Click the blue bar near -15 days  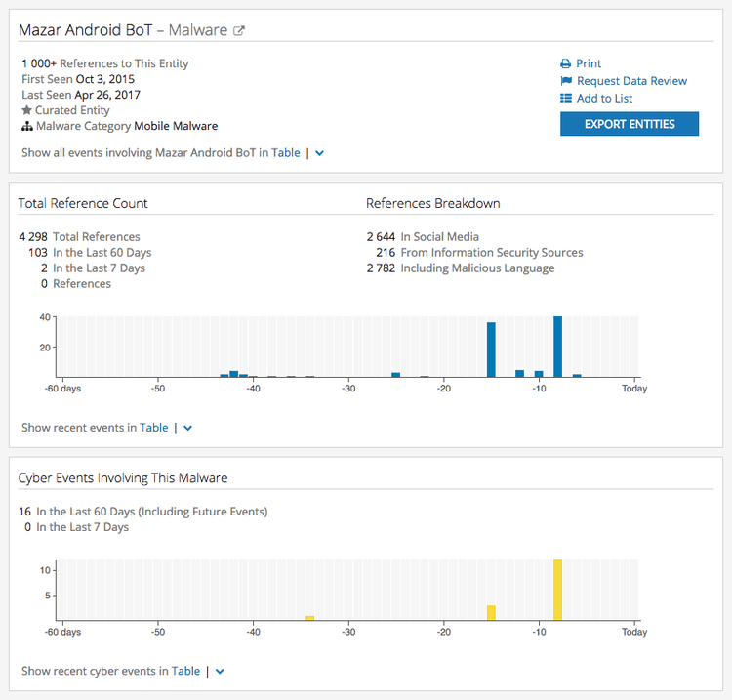[x=491, y=350]
